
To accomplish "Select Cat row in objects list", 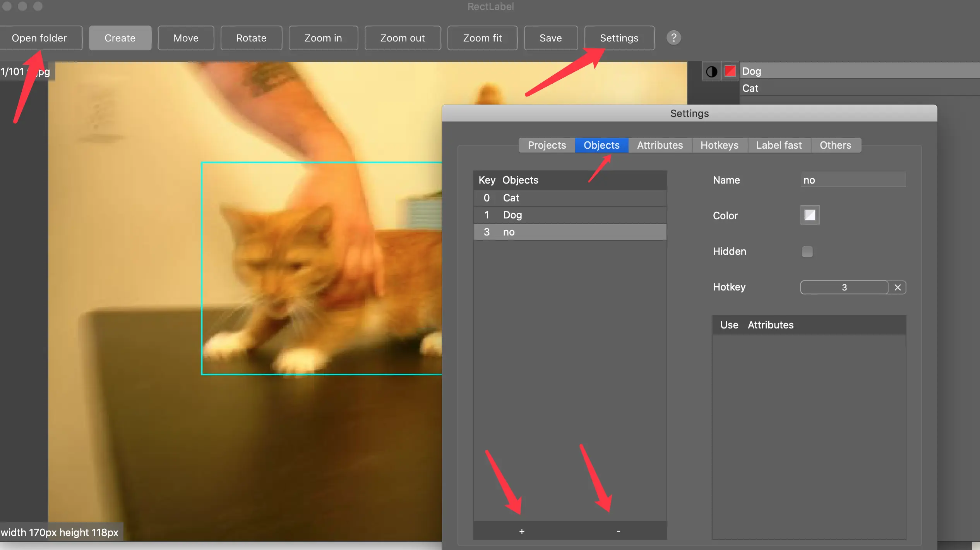I will [x=569, y=198].
